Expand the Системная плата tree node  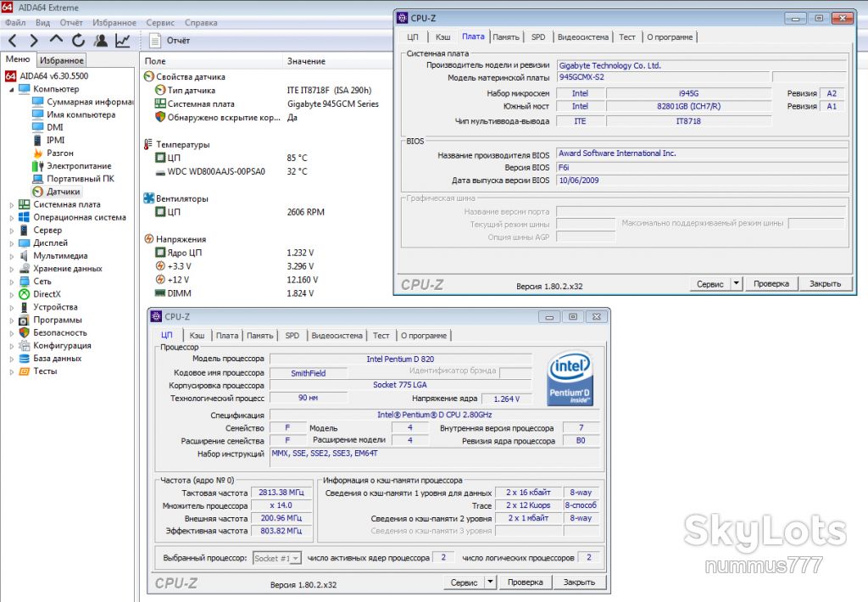(x=11, y=205)
